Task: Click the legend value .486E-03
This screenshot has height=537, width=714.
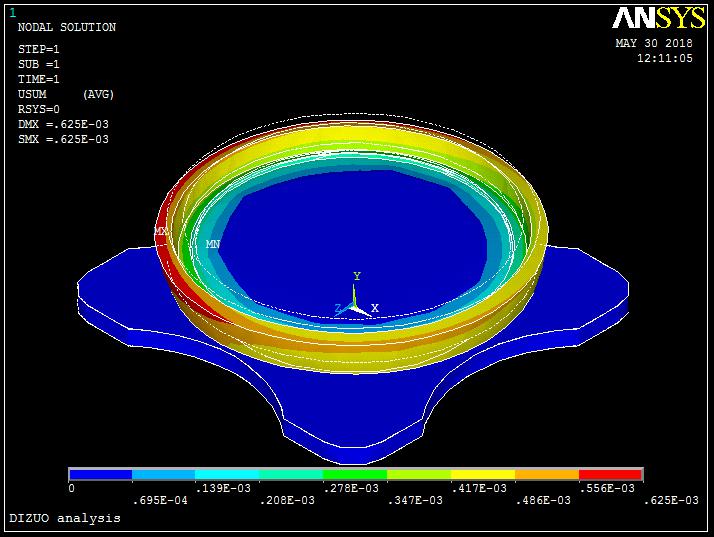Action: [543, 501]
